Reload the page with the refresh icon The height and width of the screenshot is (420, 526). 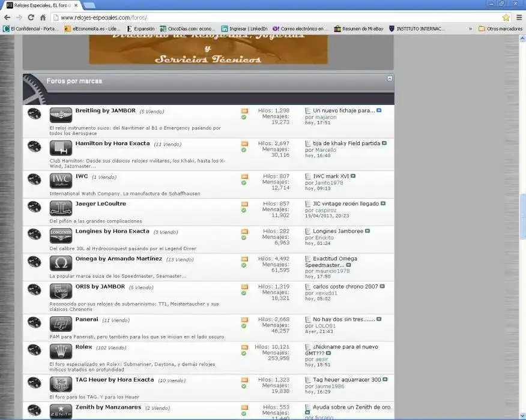point(31,17)
